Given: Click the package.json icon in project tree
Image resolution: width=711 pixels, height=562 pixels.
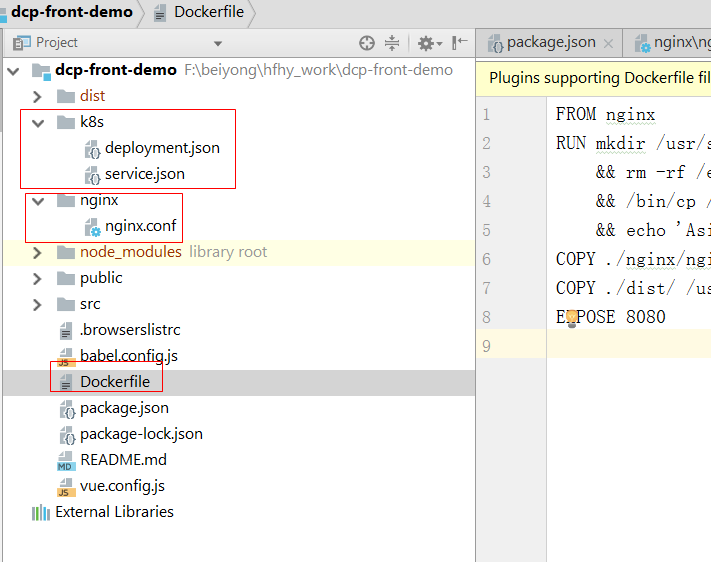Looking at the screenshot, I should (x=67, y=409).
